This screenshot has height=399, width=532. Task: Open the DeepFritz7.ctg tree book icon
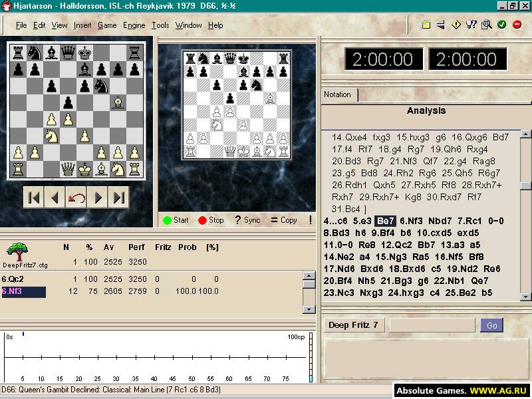(17, 251)
